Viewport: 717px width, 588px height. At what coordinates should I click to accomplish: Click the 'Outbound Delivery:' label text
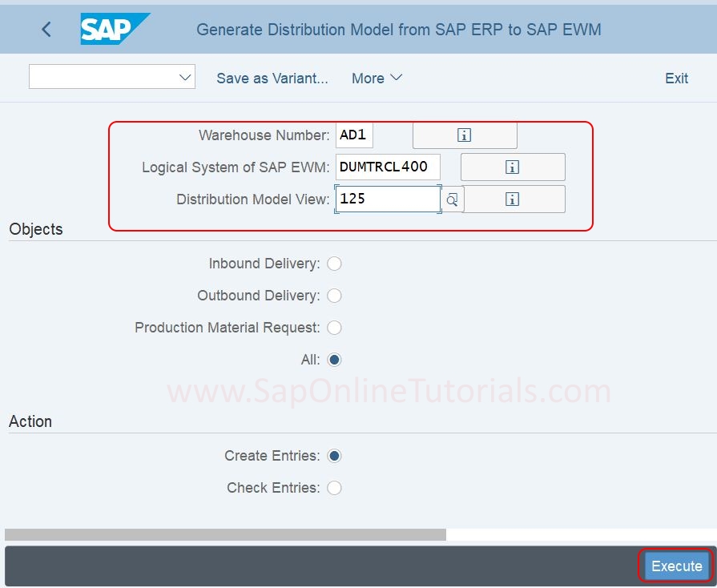[259, 296]
